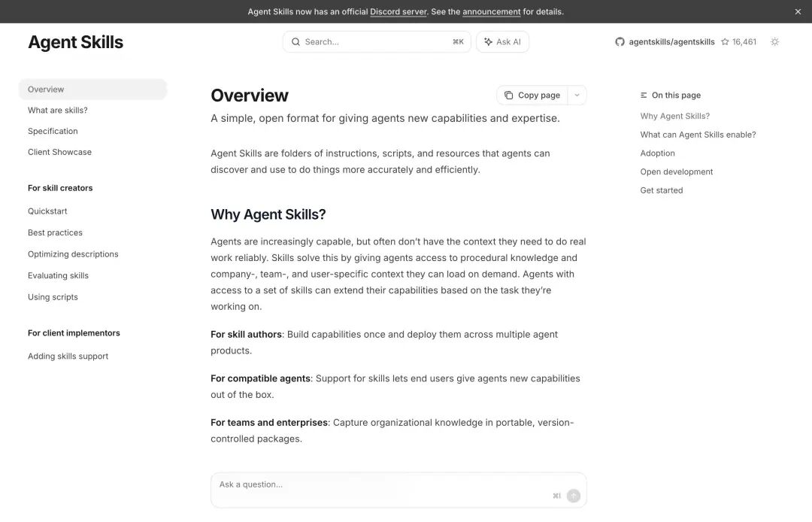This screenshot has width=812, height=522.
Task: Click the ⌘I shortcut hint in question box
Action: click(556, 496)
